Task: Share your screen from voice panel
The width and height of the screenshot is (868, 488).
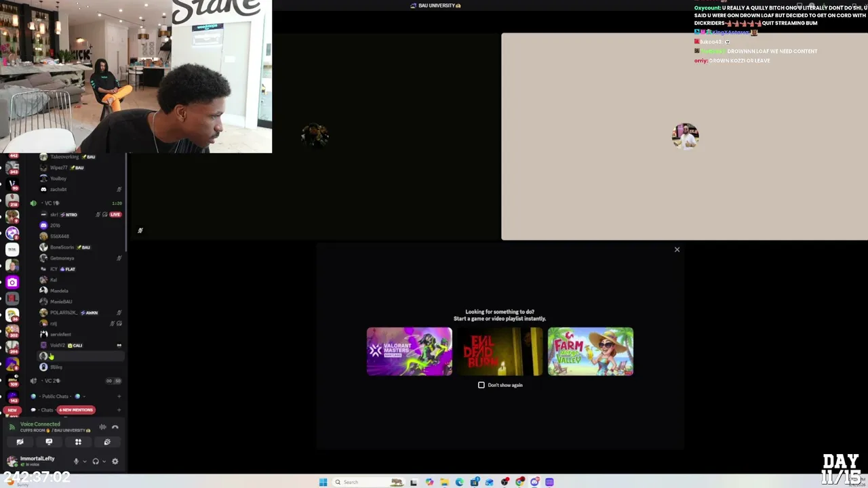Action: 49,442
